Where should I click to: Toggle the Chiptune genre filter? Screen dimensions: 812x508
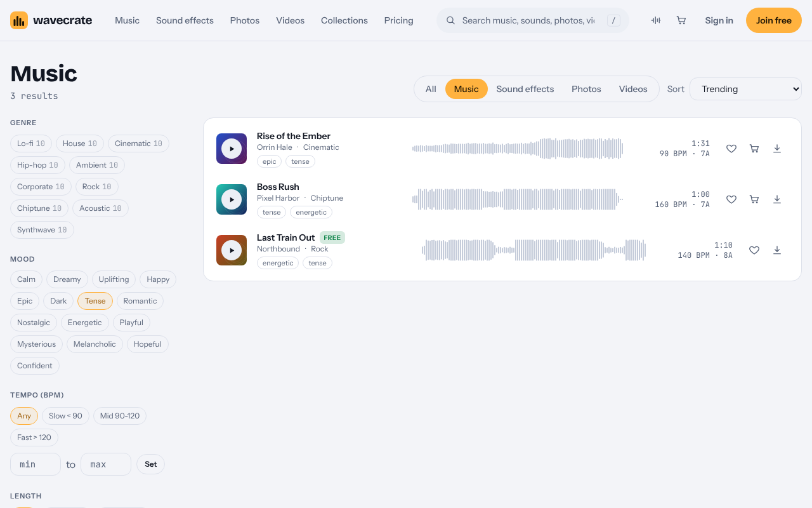39,208
